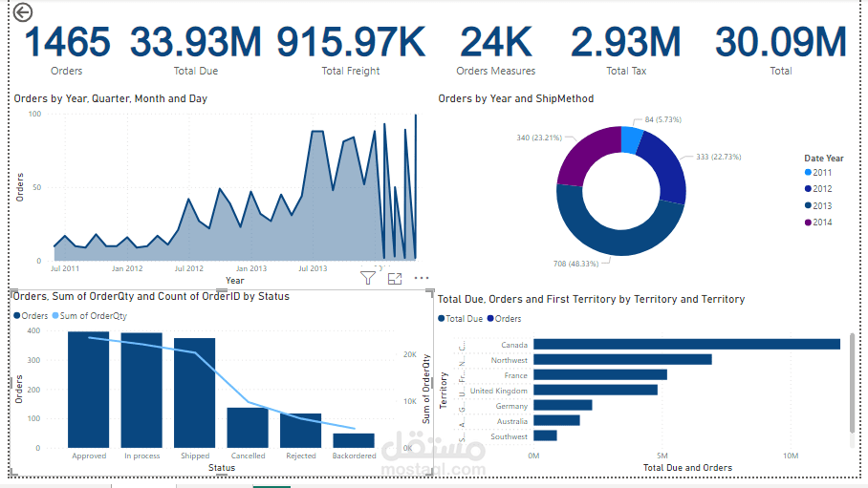Viewport: 868px width, 488px height.
Task: Click the France territory bar
Action: click(x=600, y=375)
